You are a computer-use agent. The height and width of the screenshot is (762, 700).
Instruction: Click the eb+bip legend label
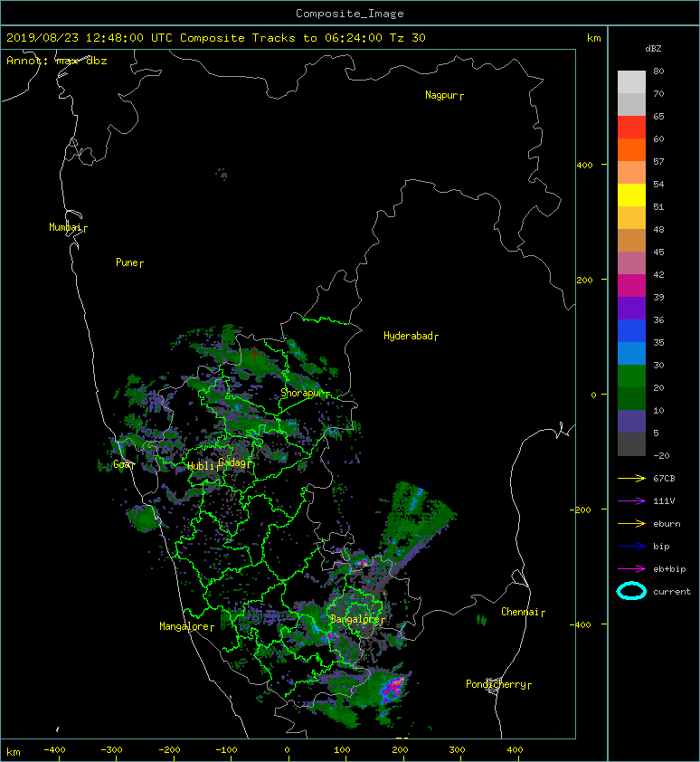pos(669,569)
